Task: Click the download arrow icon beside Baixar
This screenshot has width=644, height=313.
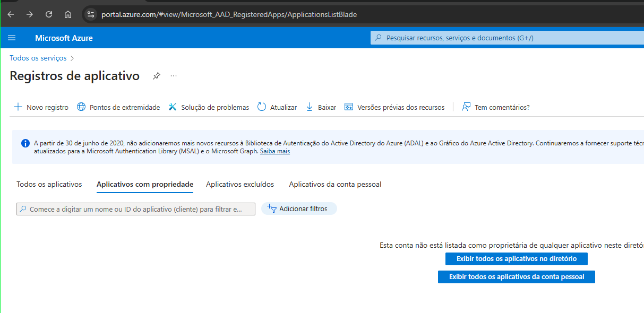Action: [310, 107]
